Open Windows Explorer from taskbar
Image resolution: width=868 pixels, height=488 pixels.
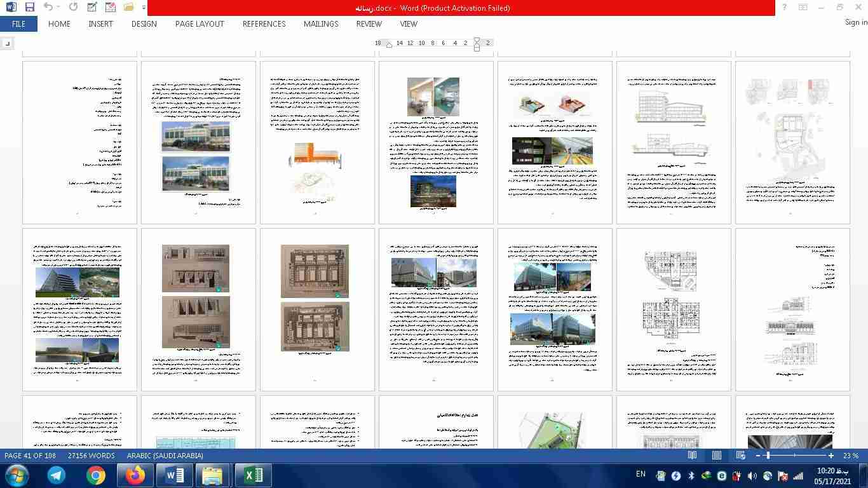click(212, 475)
